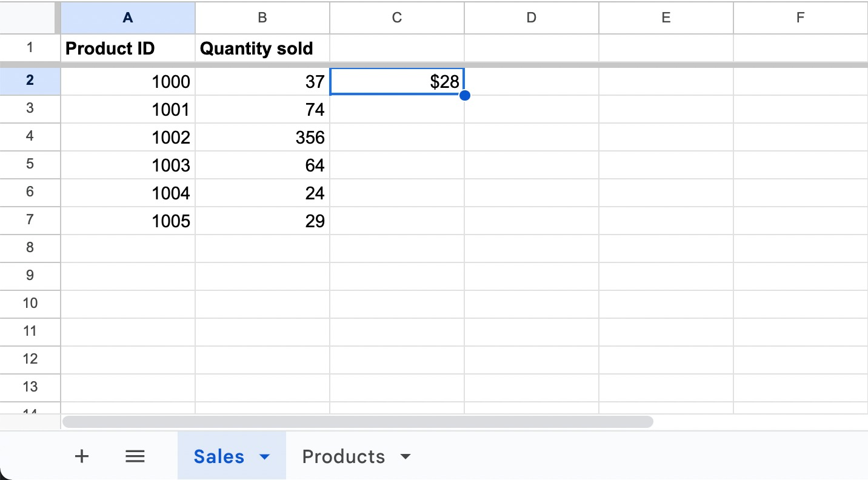Select column B header
Screen dimensions: 868x480
click(262, 18)
